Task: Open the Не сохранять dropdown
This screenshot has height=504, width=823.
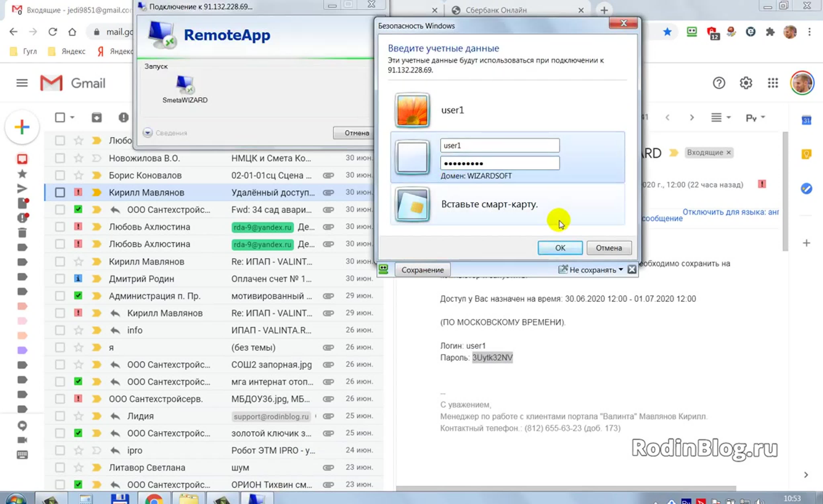Action: tap(591, 270)
